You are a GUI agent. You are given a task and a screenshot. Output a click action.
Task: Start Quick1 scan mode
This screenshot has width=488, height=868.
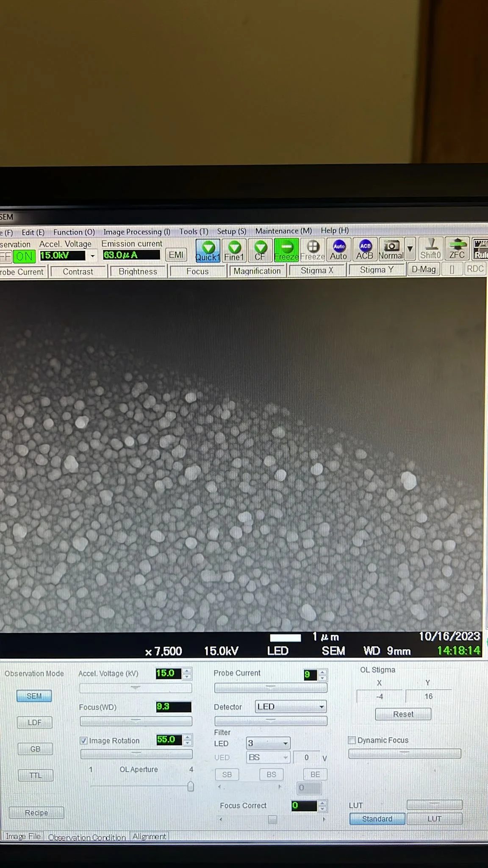tap(208, 250)
